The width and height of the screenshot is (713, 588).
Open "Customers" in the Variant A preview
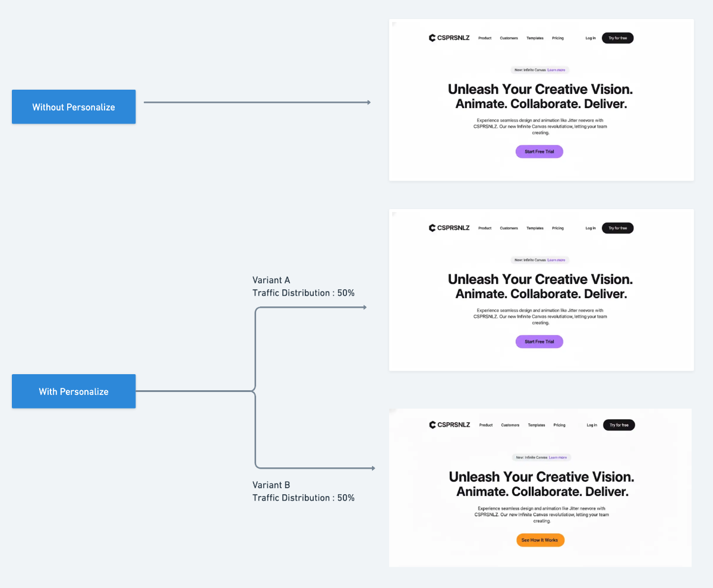[509, 228]
